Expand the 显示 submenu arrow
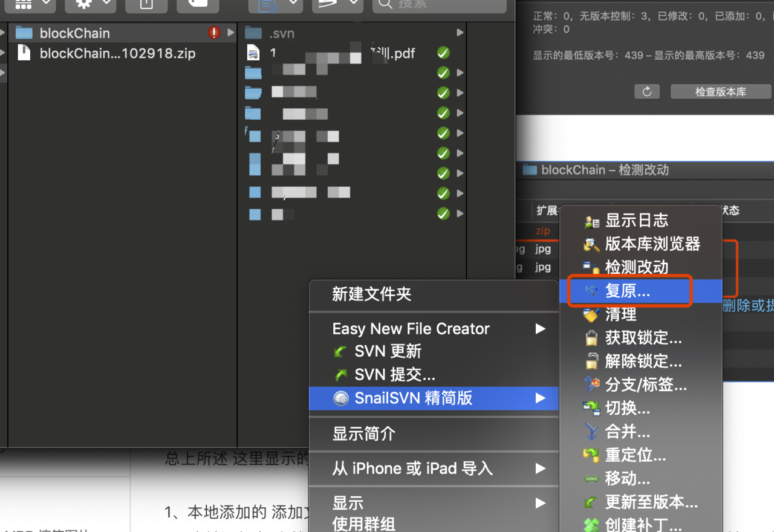Viewport: 774px width, 532px height. coord(540,503)
